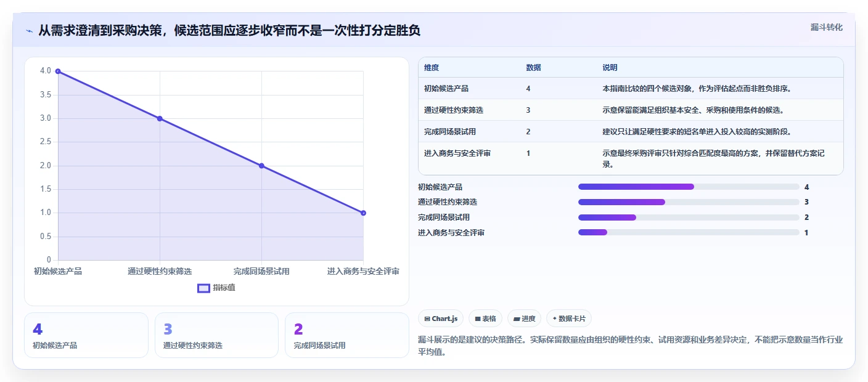Viewport: 868px width, 382px height.
Task: Select table cell 完成同场景试用 in 维度 column
Action: tap(450, 132)
